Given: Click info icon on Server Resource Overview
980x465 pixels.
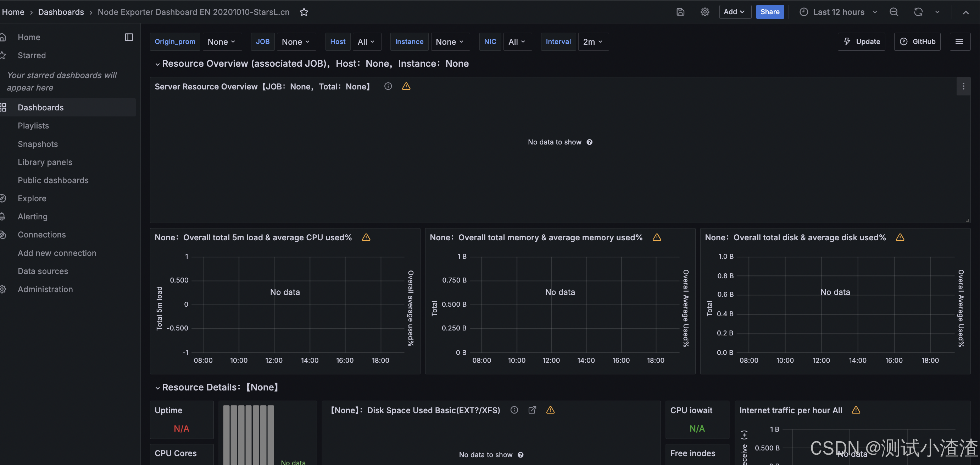Looking at the screenshot, I should [x=388, y=87].
